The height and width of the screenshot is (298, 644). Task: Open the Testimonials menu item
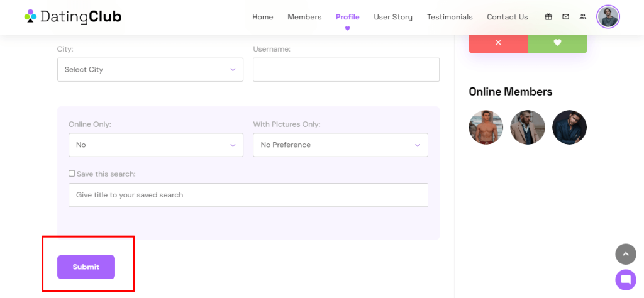pyautogui.click(x=450, y=17)
